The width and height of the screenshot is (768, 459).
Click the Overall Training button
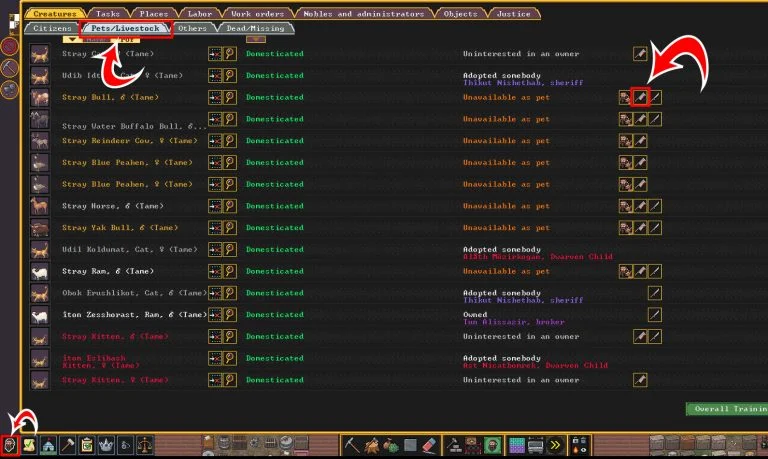[x=727, y=409]
